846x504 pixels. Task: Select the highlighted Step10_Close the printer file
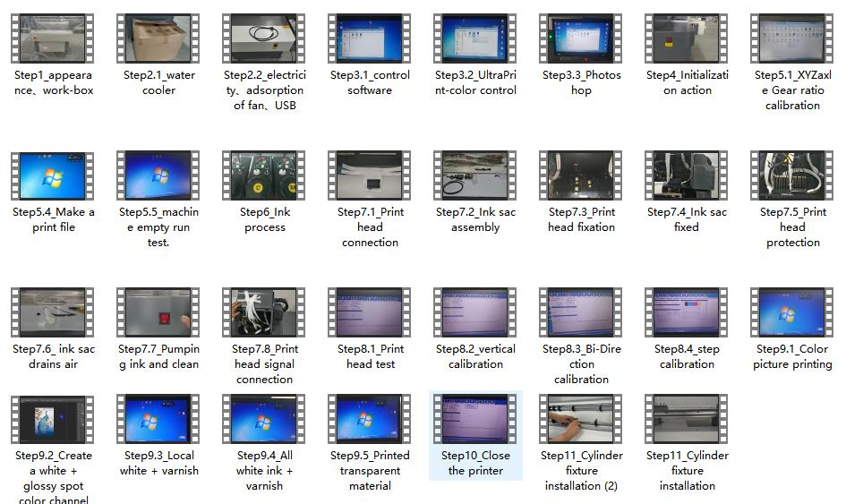475,419
